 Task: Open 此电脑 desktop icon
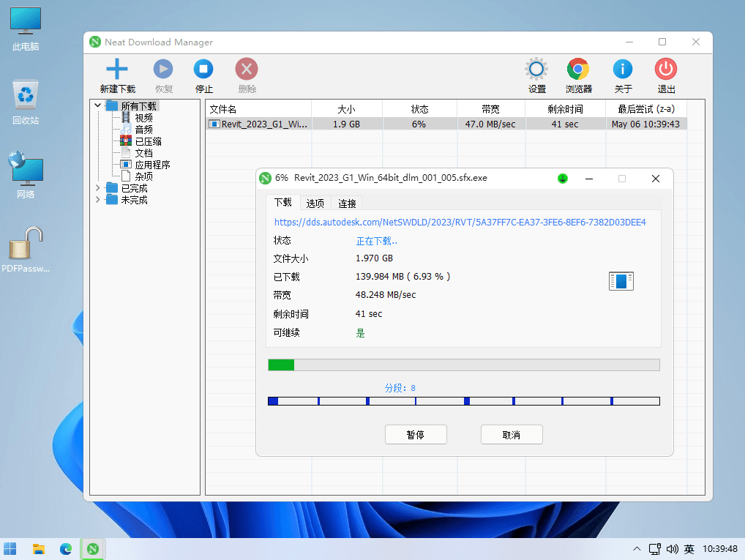pos(26,29)
